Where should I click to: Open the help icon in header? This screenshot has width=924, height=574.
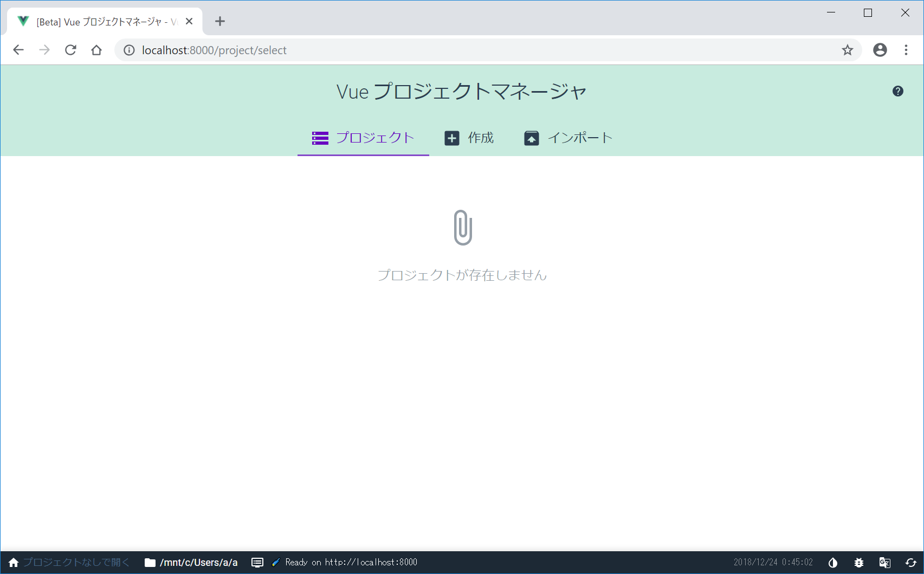click(x=897, y=91)
